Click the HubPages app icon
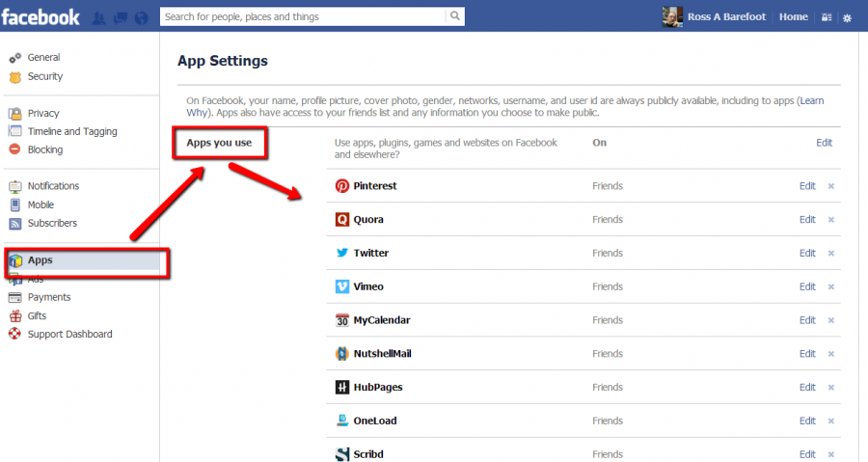 [x=342, y=388]
